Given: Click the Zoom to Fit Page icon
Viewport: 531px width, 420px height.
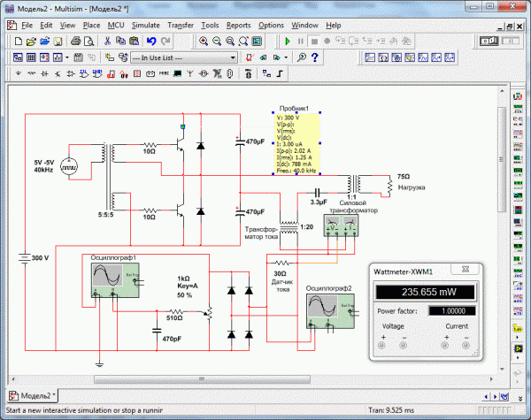Looking at the screenshot, I should click(243, 42).
